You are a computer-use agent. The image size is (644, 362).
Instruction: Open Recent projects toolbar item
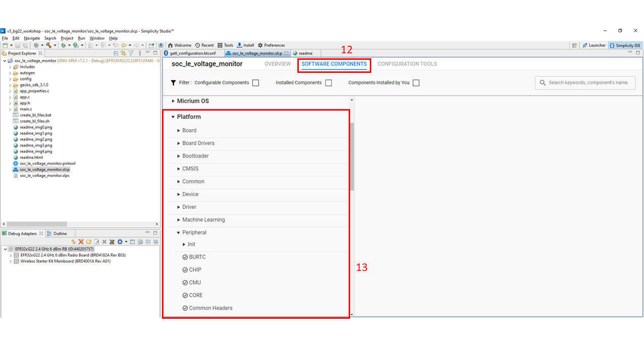click(204, 45)
